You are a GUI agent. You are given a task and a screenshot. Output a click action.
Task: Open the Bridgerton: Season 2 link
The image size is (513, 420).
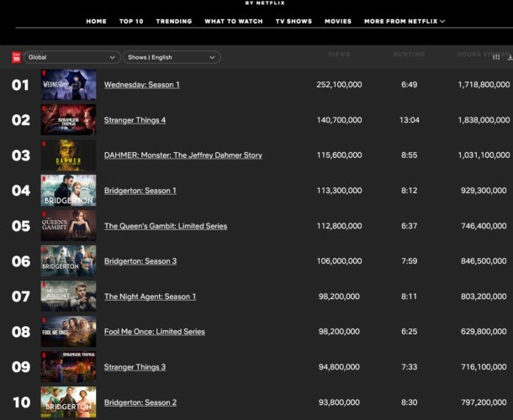pos(140,402)
